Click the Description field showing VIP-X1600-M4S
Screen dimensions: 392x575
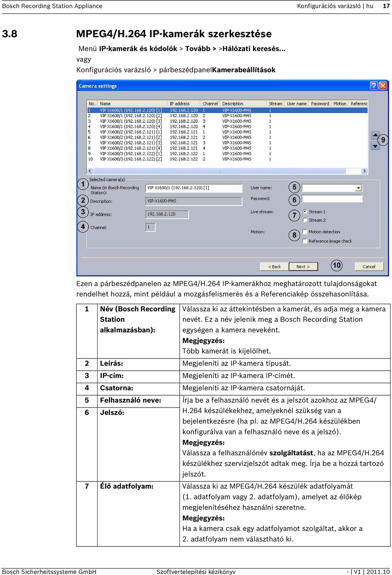click(x=194, y=201)
